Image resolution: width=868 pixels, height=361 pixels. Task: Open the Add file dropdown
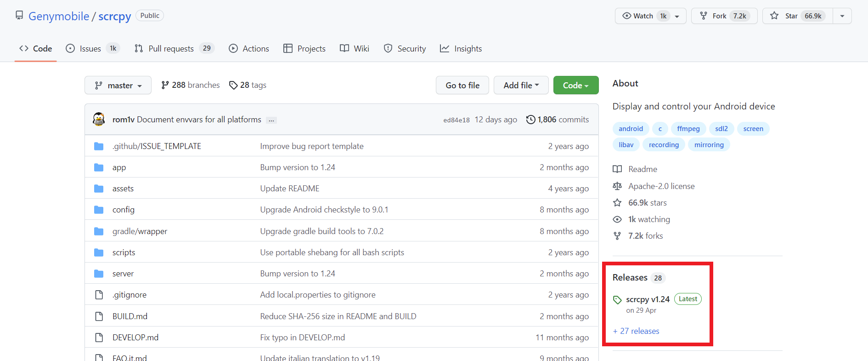[x=521, y=85]
